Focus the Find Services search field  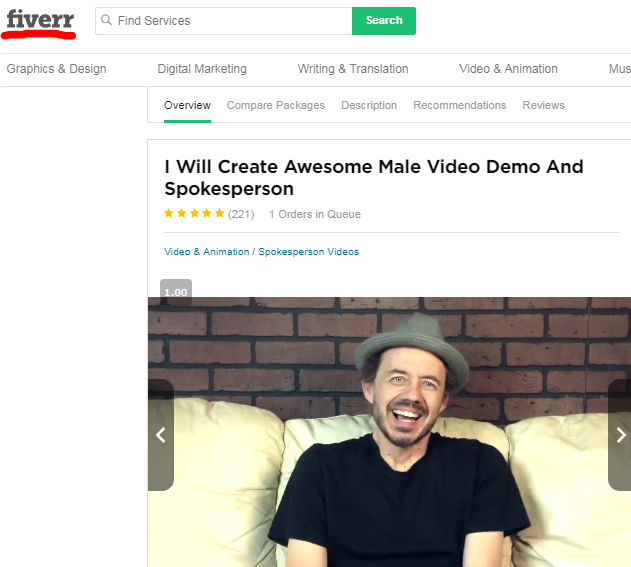224,21
